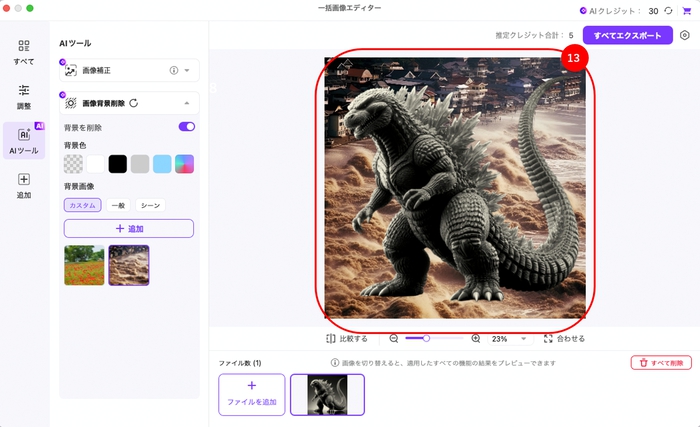The width and height of the screenshot is (700, 427).
Task: Choose the white background color swatch
Action: tap(96, 164)
